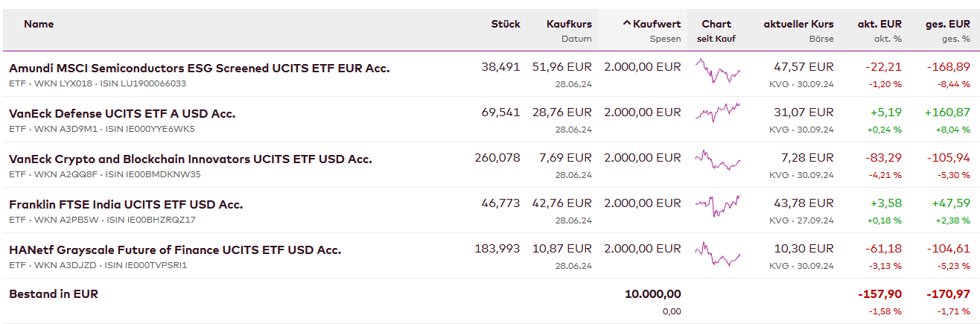Image resolution: width=980 pixels, height=324 pixels.
Task: Sort by the akt. EUR column
Action: pos(879,25)
